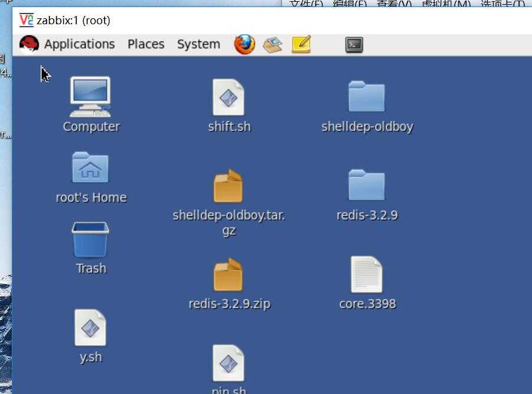The height and width of the screenshot is (394, 532).
Task: Click the 'y.sh' file name label
Action: [90, 358]
